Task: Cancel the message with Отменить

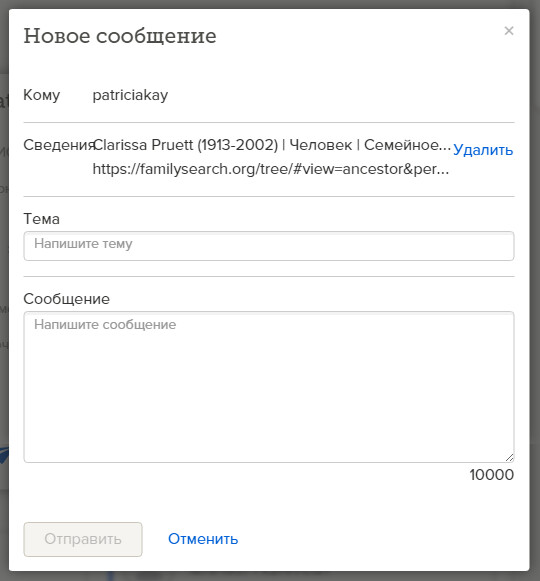Action: [203, 539]
